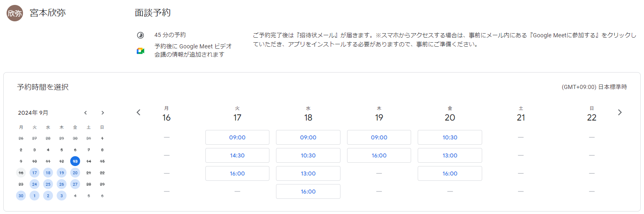Click the 欣弥 profile avatar
The height and width of the screenshot is (214, 644).
[15, 13]
